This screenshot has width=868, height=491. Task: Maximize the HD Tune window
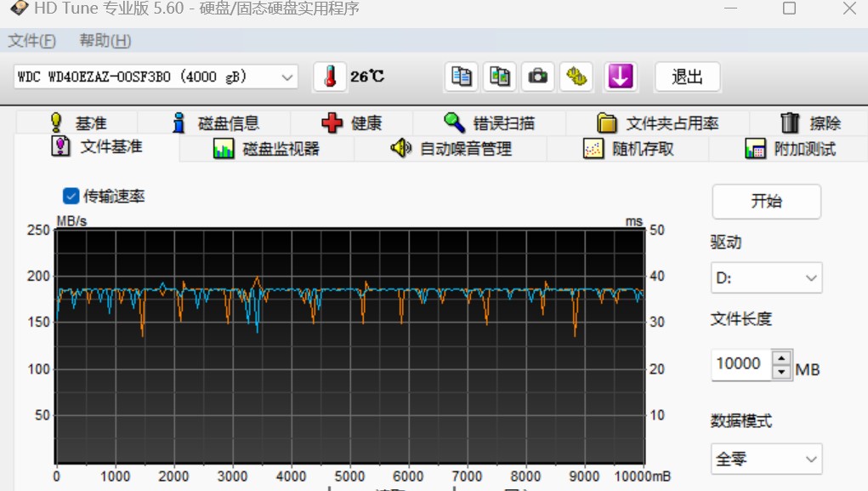coord(790,9)
